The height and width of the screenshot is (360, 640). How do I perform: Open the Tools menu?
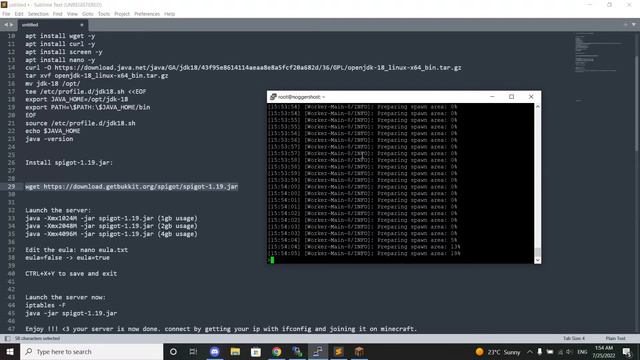(x=104, y=14)
